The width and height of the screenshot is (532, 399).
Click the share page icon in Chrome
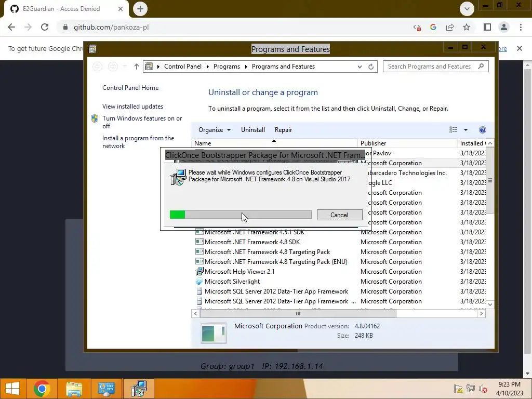click(x=450, y=27)
